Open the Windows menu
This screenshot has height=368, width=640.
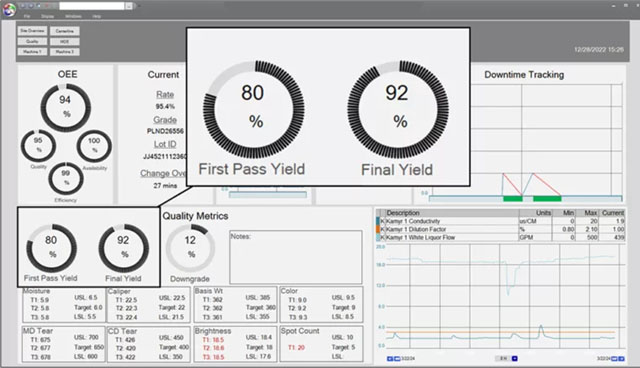tap(73, 16)
